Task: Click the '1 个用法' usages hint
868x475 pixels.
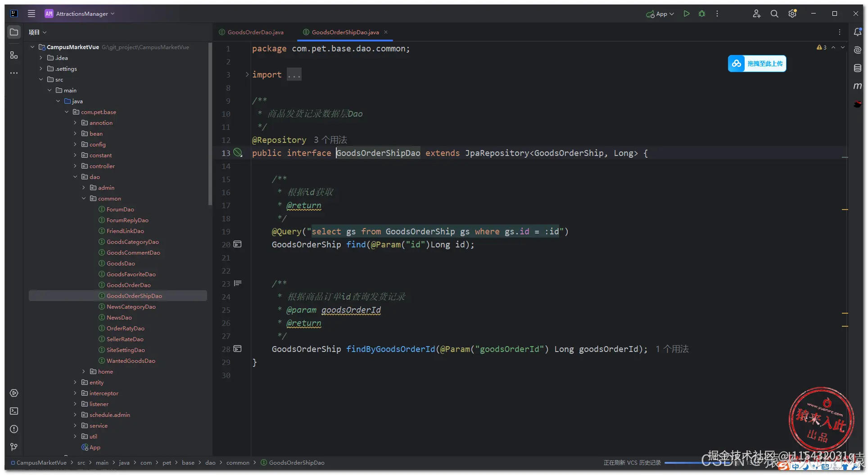Action: (672, 349)
